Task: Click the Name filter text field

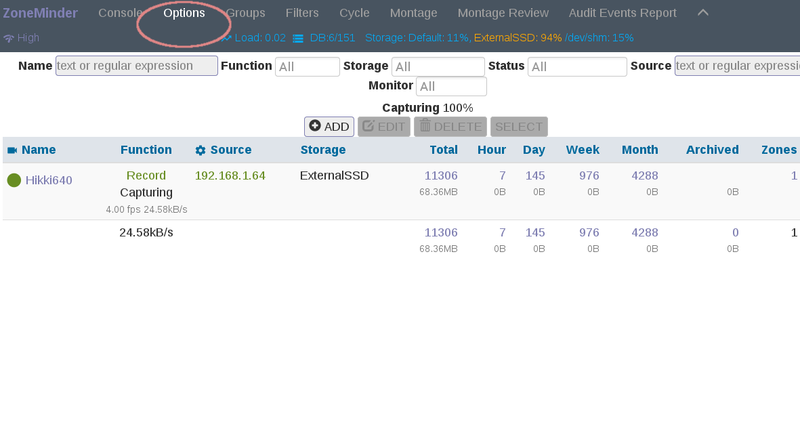Action: pos(137,66)
